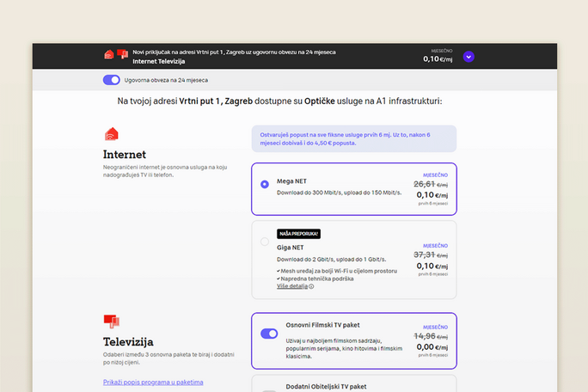Click the info icon next to Više detalja
The image size is (588, 392).
point(311,286)
